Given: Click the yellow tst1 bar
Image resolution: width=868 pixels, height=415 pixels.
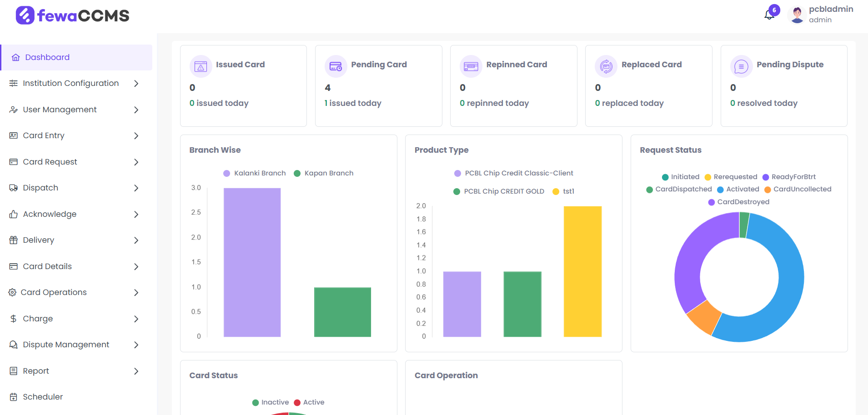Looking at the screenshot, I should click(582, 271).
